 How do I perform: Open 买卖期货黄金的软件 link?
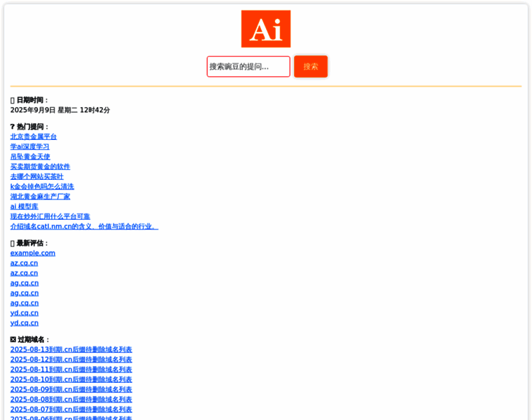tap(40, 167)
